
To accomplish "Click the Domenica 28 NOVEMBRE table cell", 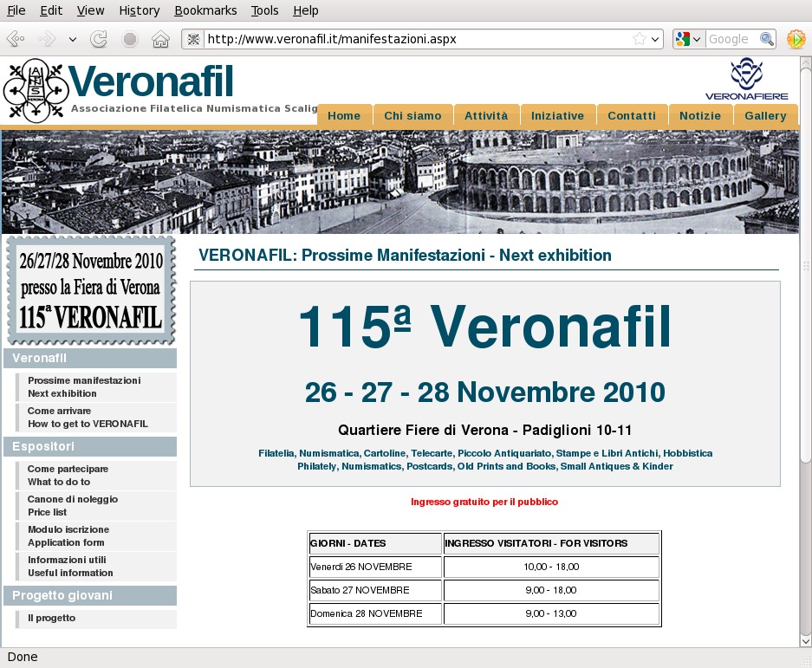I will [x=375, y=613].
